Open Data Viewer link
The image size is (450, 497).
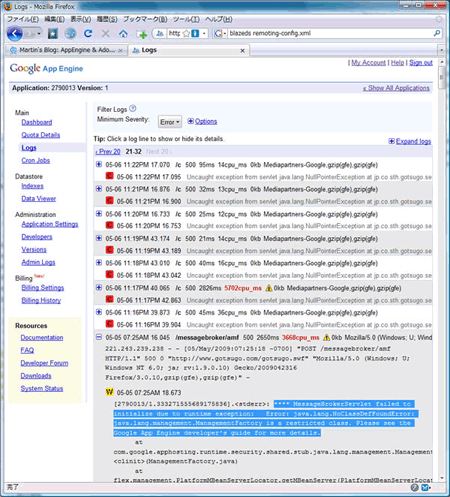click(x=39, y=199)
